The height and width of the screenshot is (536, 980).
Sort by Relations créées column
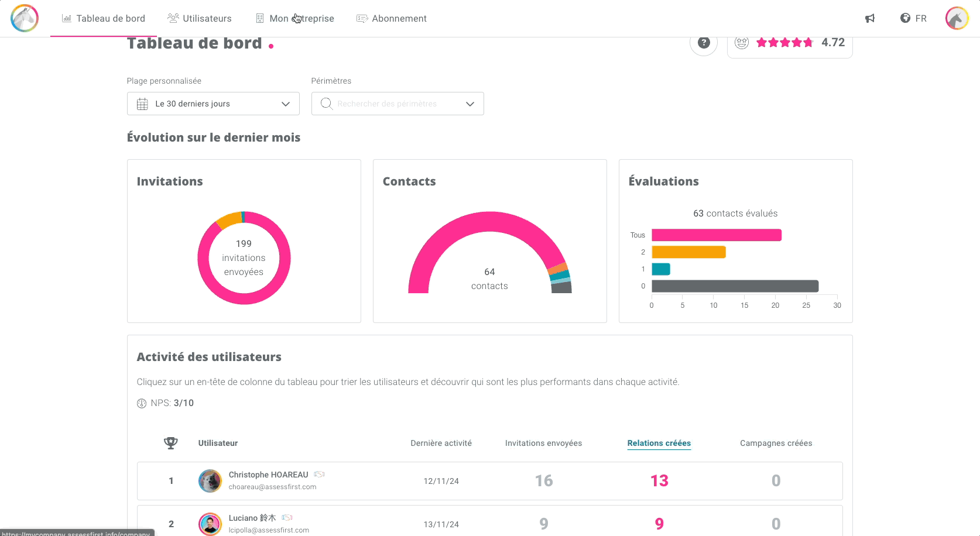[659, 443]
